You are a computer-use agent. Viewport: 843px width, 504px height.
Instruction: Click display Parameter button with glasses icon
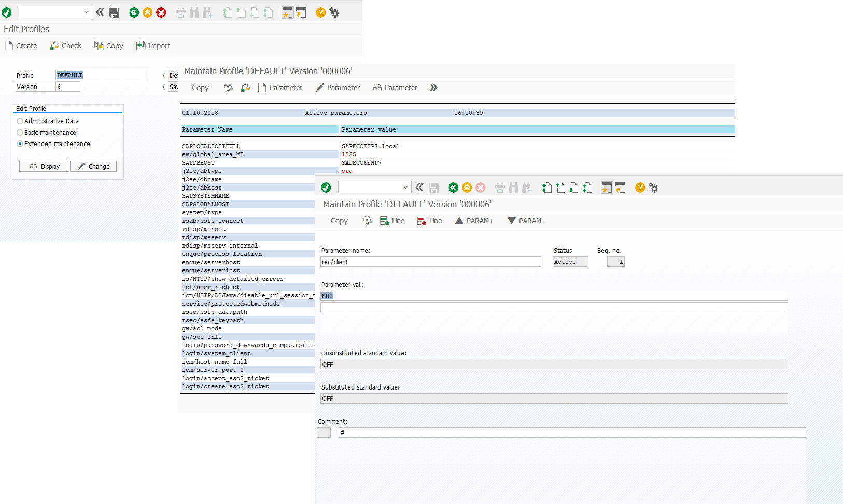click(x=395, y=88)
